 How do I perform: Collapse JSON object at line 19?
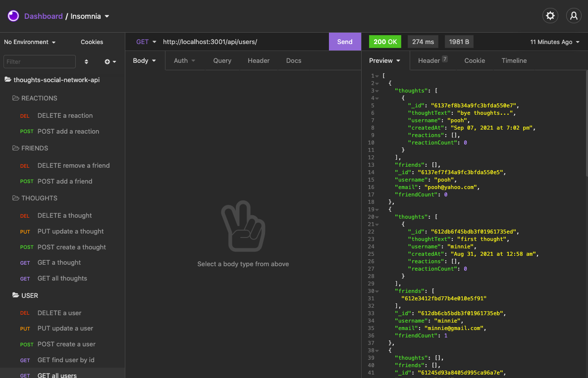[x=377, y=210]
